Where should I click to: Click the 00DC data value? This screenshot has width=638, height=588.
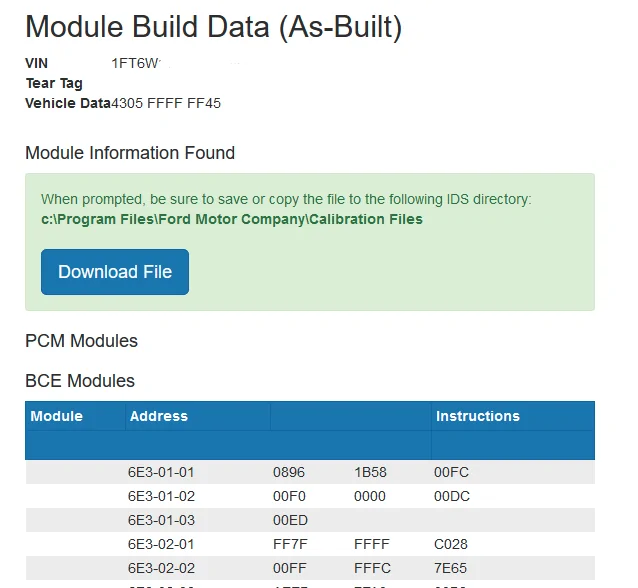(x=451, y=496)
